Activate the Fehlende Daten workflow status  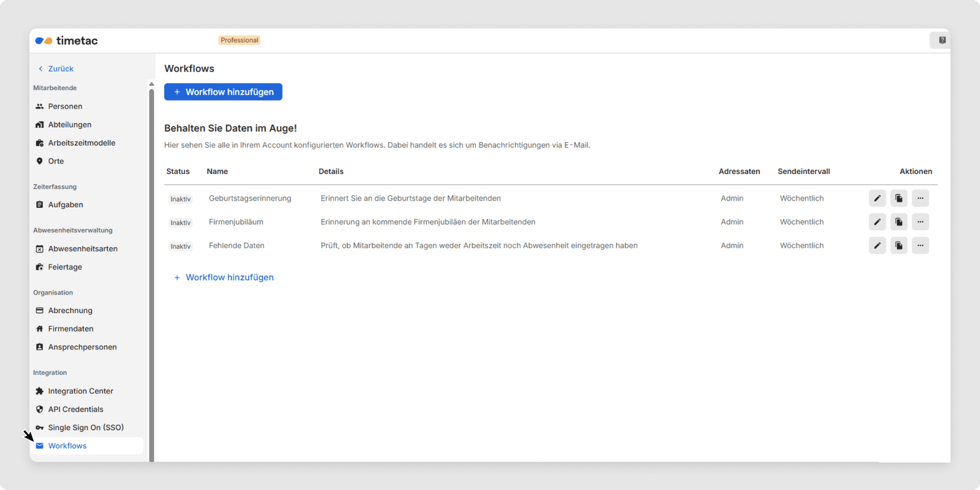180,246
